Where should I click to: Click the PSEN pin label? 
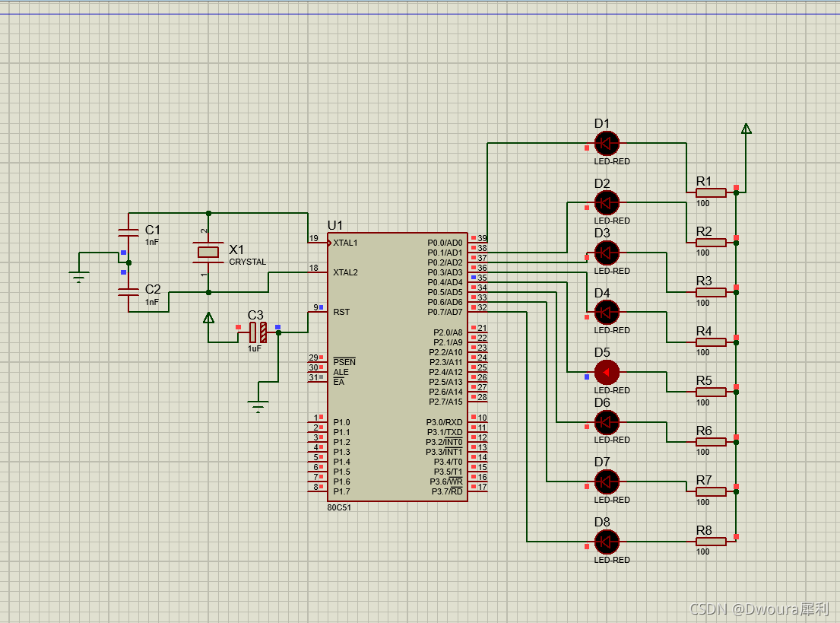pos(344,362)
